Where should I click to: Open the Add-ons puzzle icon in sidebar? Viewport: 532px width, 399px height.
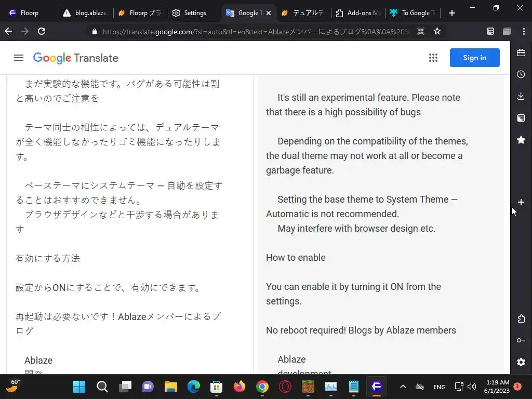pos(521,318)
